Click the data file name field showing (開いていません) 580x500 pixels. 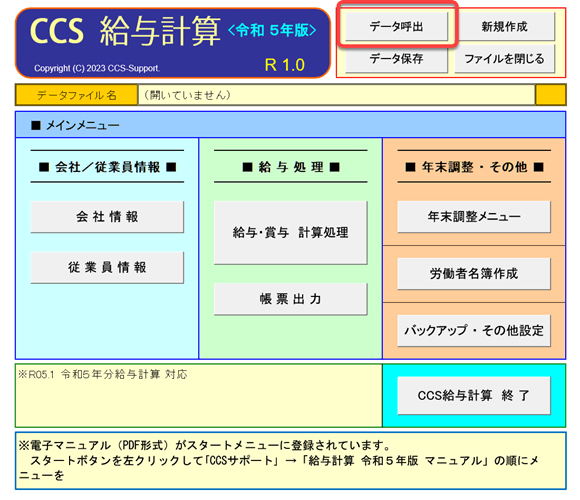coord(336,95)
